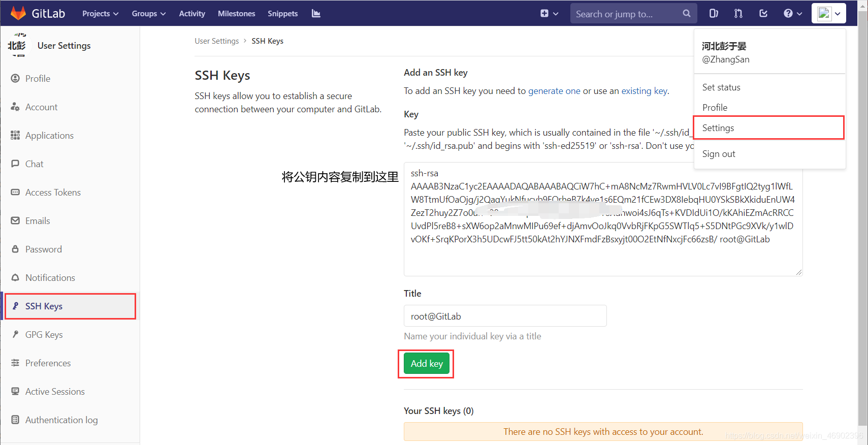Click the GPG Keys key icon in sidebar
This screenshot has height=445, width=868.
[15, 334]
